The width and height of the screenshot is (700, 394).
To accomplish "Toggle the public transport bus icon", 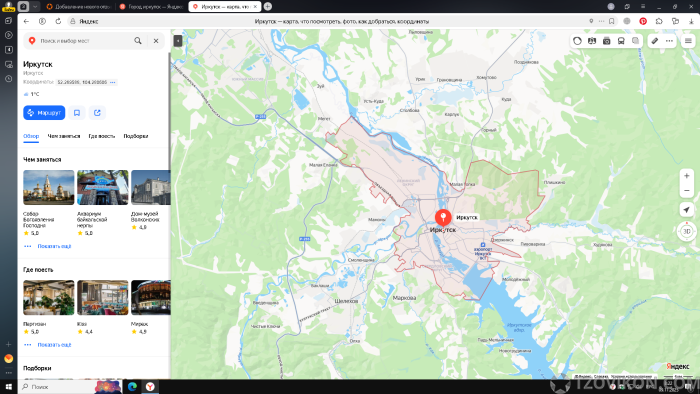I will 621,41.
